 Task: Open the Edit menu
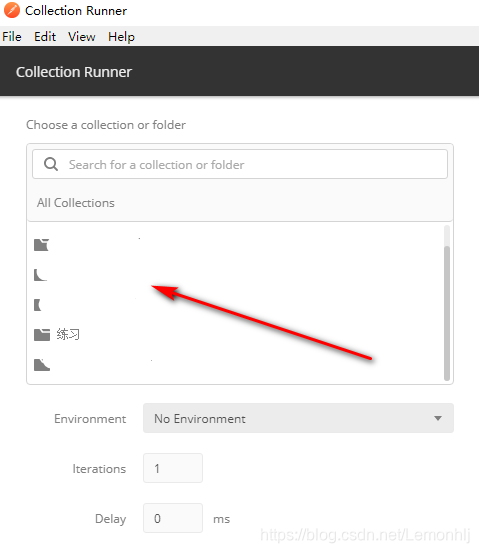point(45,37)
